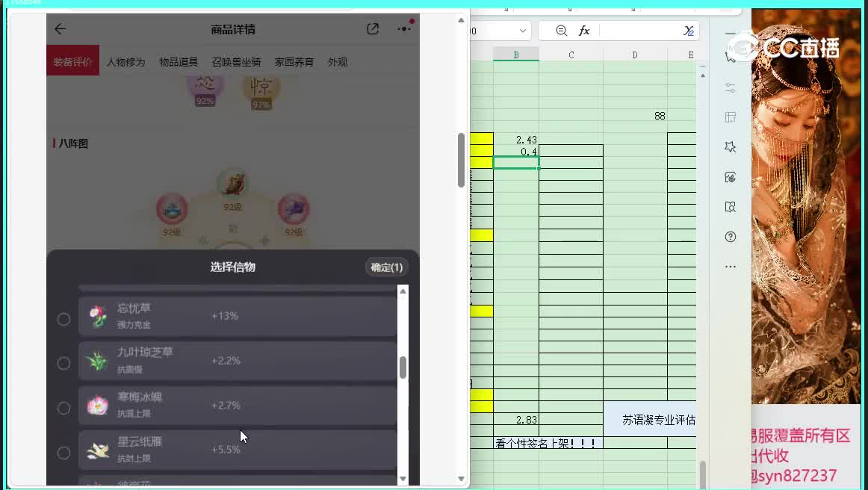Open the name box dropdown arrow

[522, 31]
